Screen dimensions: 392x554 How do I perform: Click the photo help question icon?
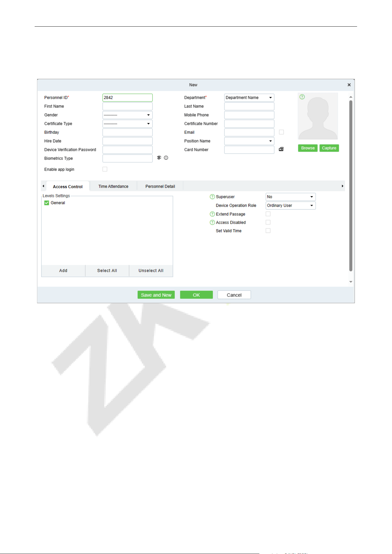pyautogui.click(x=302, y=97)
